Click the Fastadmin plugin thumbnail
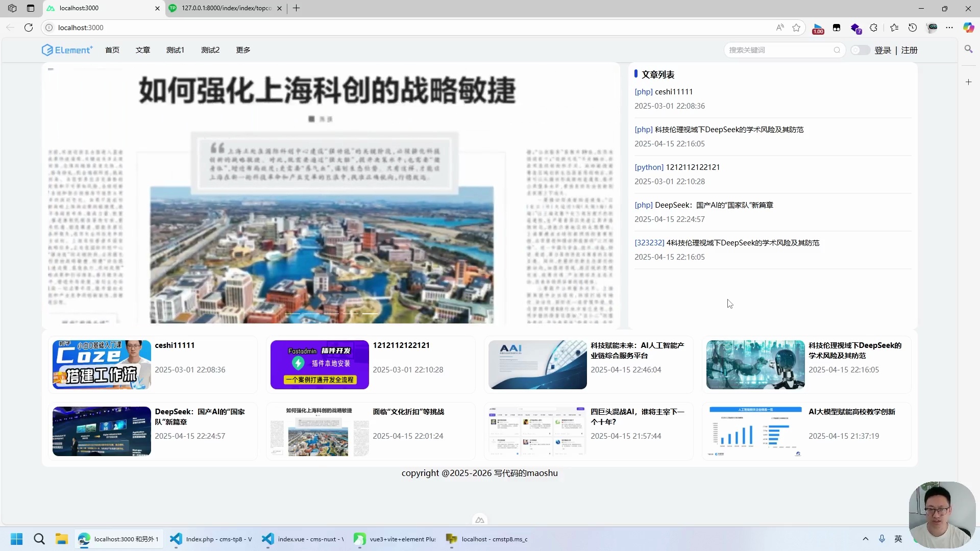This screenshot has width=980, height=551. click(320, 365)
